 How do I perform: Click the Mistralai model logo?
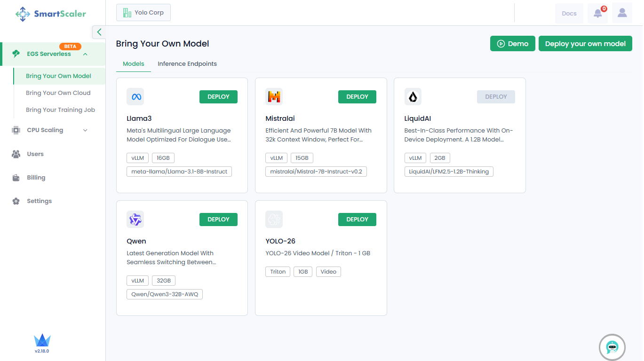(274, 97)
